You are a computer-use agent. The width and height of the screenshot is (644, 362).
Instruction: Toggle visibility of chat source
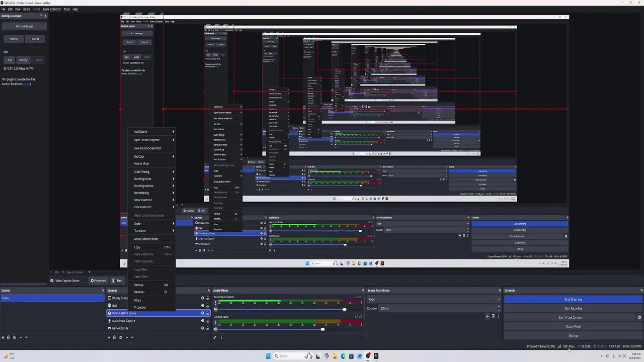coord(203,306)
